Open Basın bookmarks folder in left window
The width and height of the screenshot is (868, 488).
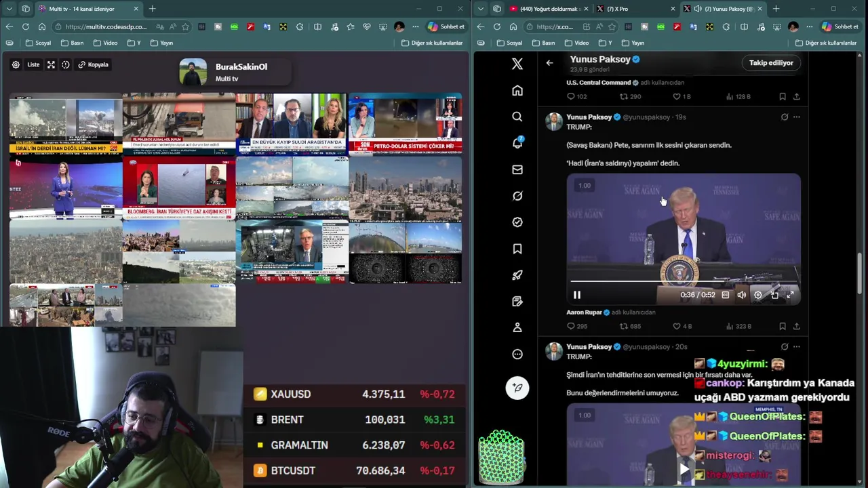(x=72, y=43)
